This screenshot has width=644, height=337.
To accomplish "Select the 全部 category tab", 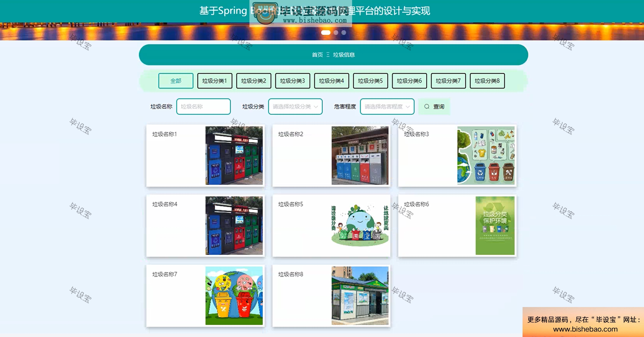I will (x=176, y=81).
